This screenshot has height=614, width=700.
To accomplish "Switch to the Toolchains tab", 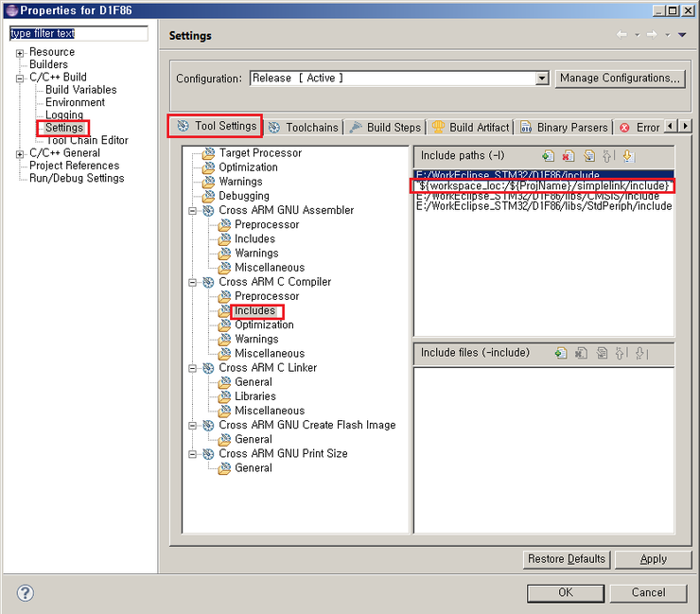I will pyautogui.click(x=304, y=128).
